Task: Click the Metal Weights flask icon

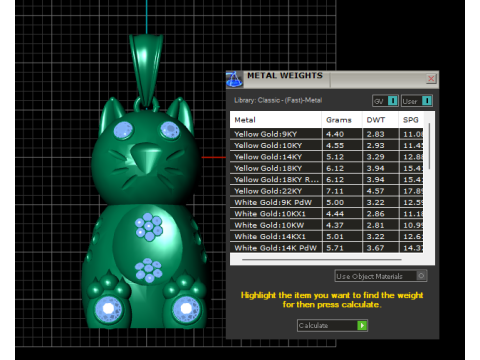Action: (234, 80)
